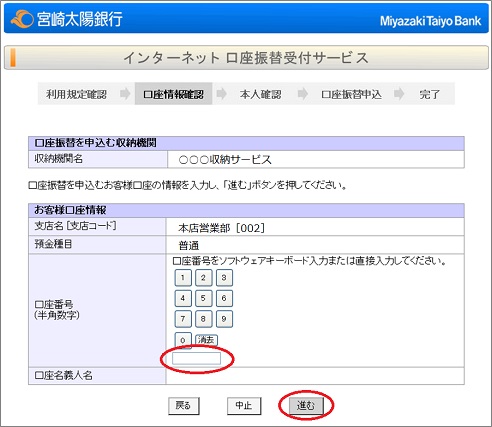Click software keyboard digit 8

coord(203,319)
